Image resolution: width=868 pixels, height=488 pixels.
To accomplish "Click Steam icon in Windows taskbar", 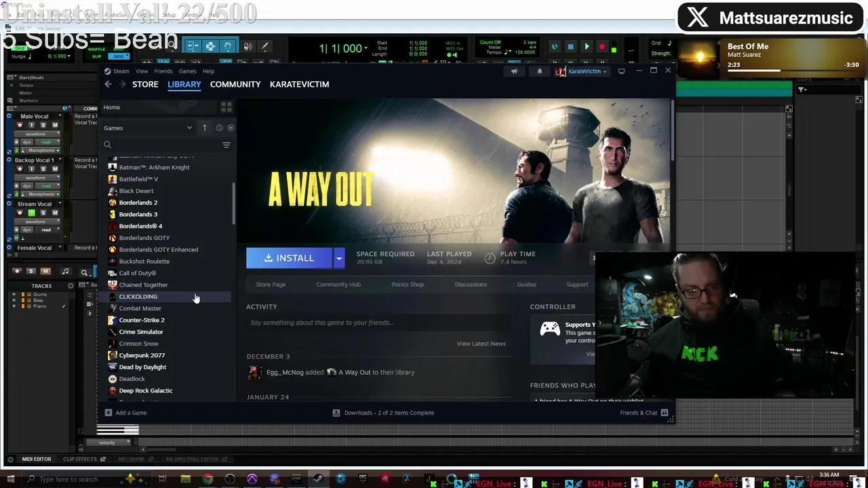I will [318, 480].
